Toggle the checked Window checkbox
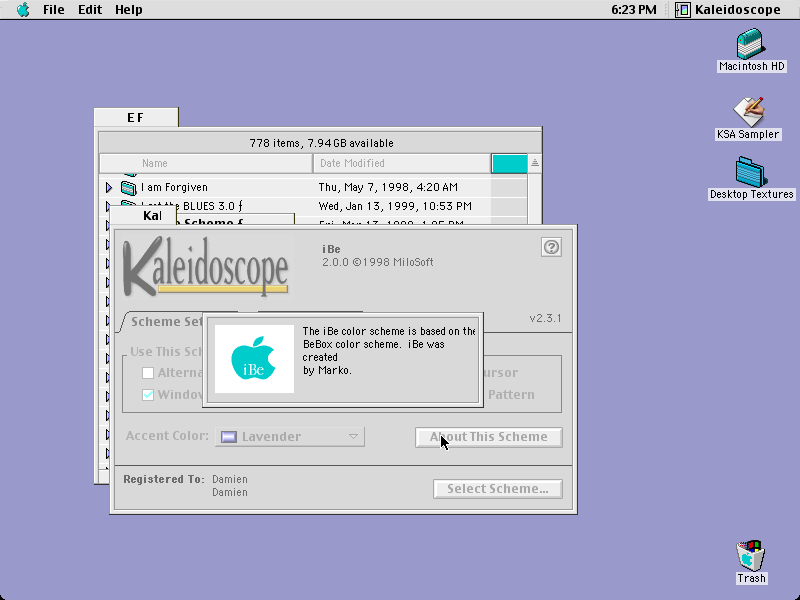This screenshot has width=800, height=600. [148, 395]
